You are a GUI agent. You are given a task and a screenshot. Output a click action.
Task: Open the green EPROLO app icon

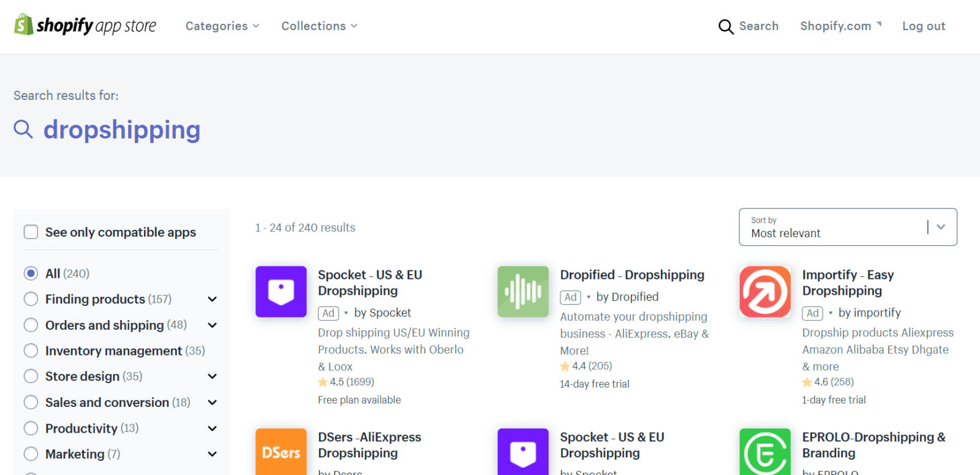pyautogui.click(x=764, y=452)
